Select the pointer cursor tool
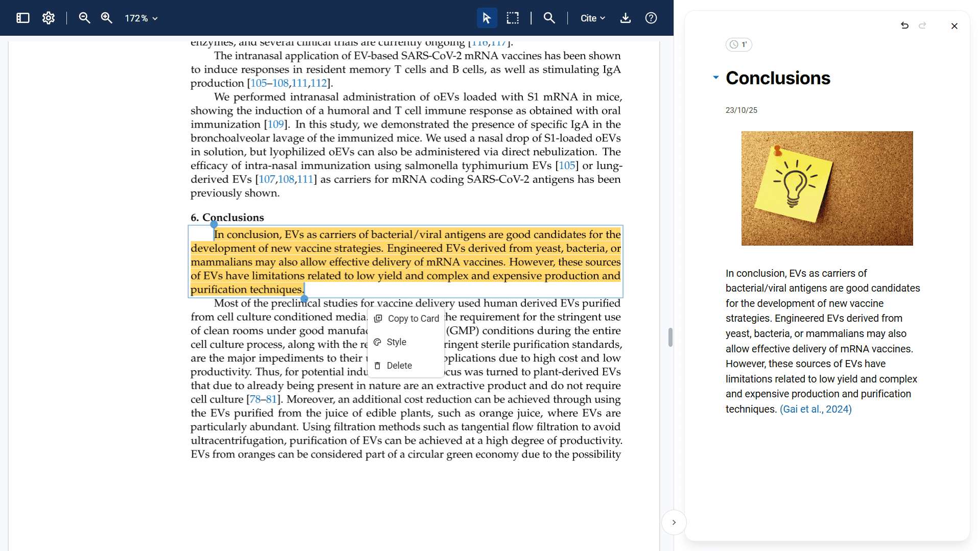The image size is (980, 551). click(x=487, y=18)
